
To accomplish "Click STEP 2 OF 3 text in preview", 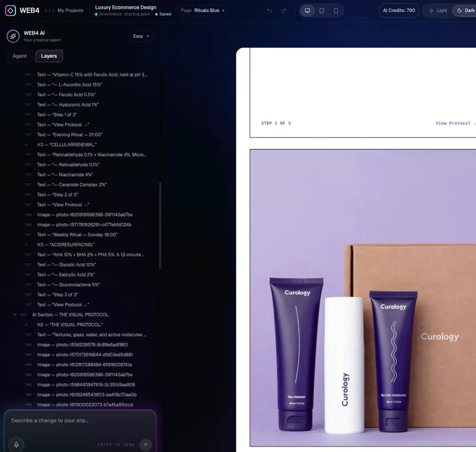I will 276,123.
